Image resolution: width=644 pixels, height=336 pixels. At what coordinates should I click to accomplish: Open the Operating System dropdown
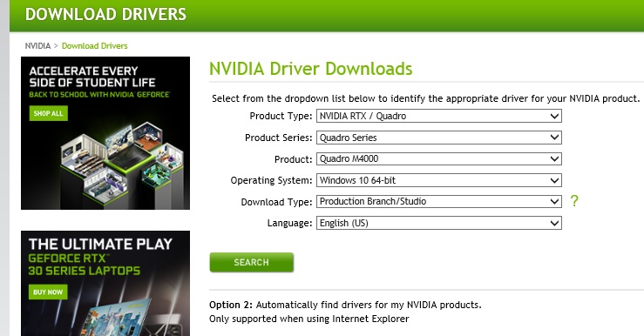tap(438, 180)
